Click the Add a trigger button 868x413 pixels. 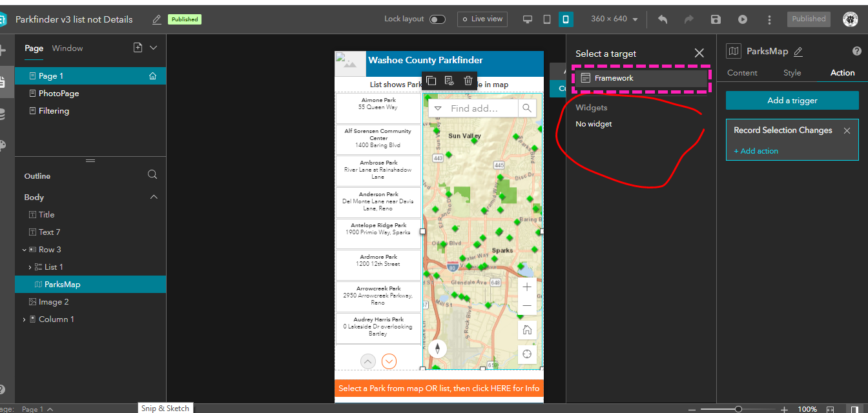(x=792, y=100)
